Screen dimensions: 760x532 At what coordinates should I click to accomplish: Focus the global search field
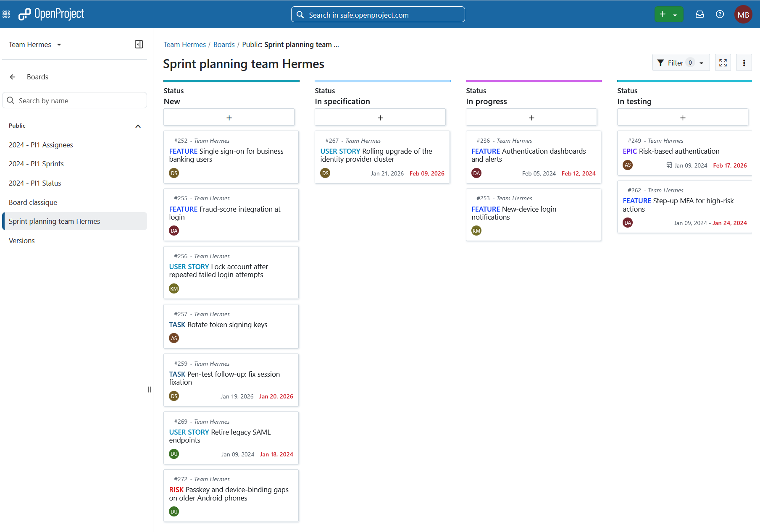coord(378,15)
